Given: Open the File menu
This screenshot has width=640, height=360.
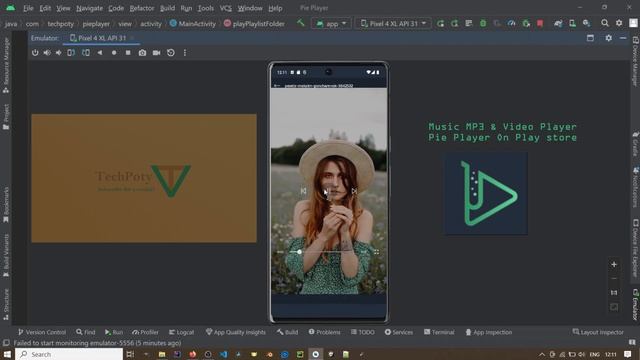Looking at the screenshot, I should [28, 8].
